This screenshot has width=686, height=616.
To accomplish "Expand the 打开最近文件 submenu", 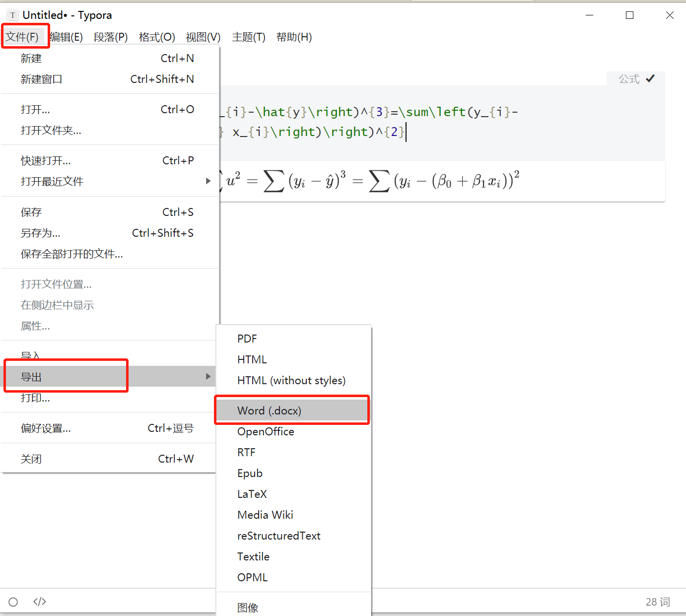I will tap(208, 181).
